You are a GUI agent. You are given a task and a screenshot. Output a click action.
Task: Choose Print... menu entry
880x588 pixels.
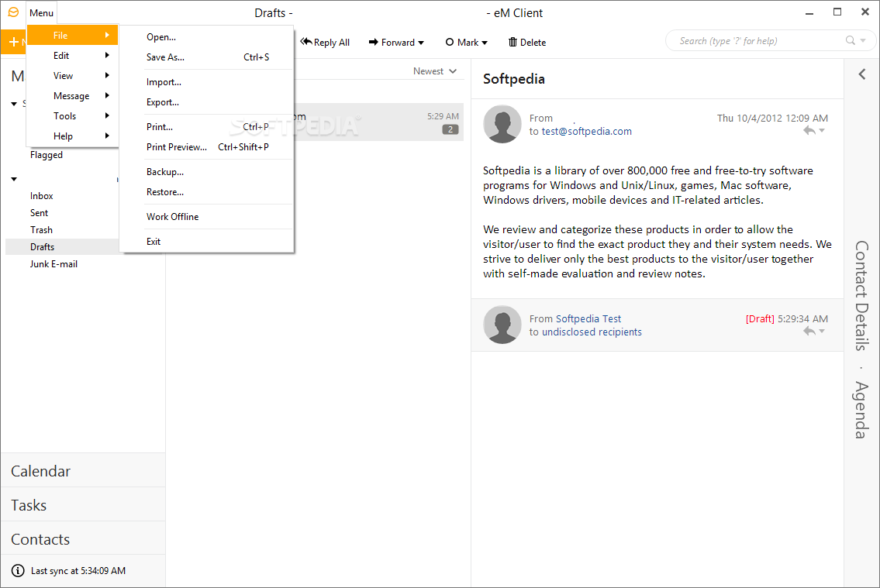[x=207, y=127]
